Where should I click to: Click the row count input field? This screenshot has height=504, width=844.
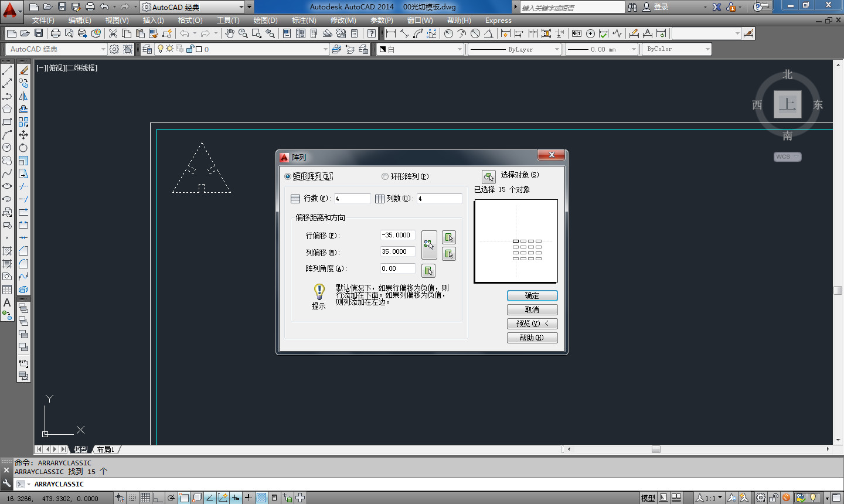[352, 199]
